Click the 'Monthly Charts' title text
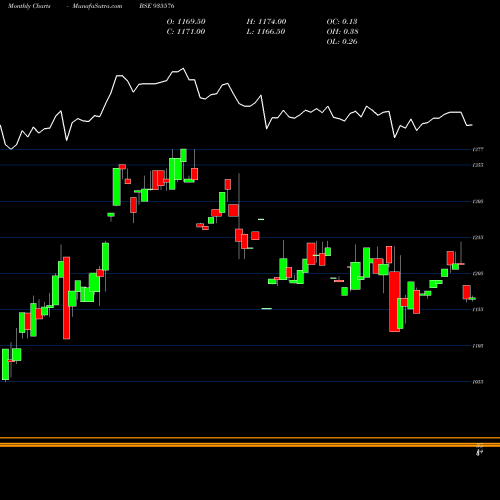 (29, 6)
